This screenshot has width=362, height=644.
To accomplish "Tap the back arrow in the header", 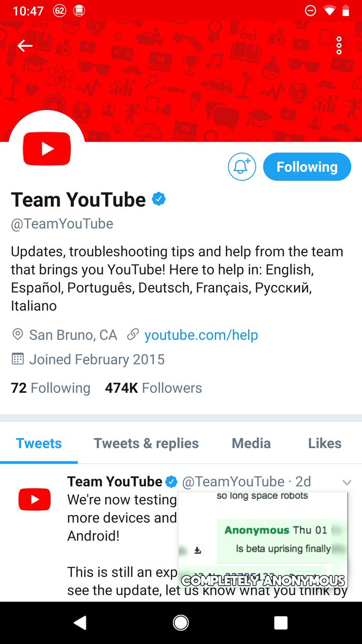I will pos(25,46).
